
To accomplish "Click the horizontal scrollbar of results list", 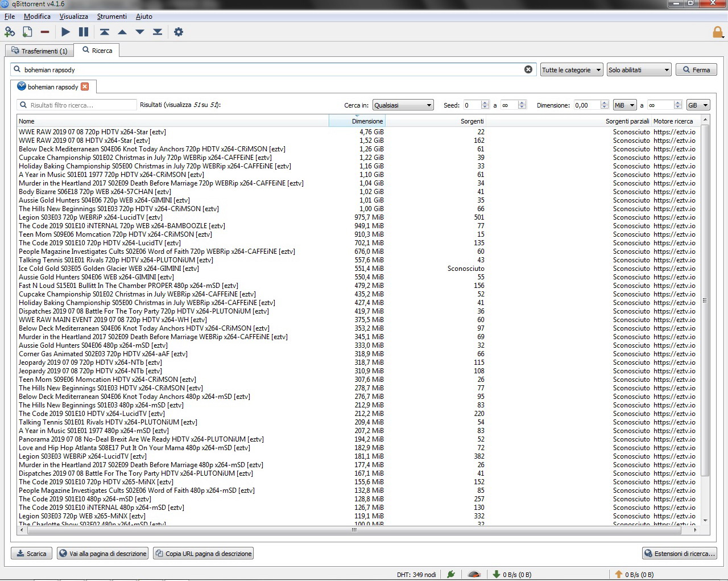I will [x=354, y=530].
